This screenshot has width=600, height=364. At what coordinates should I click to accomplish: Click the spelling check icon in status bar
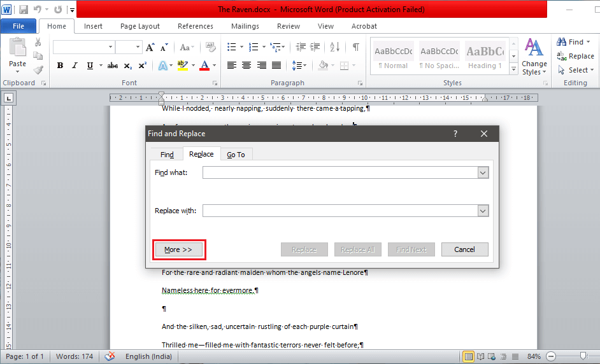pyautogui.click(x=110, y=356)
